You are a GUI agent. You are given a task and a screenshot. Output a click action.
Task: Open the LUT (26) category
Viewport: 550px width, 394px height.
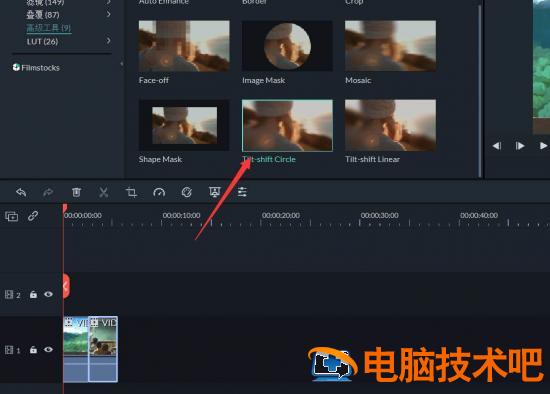point(42,41)
